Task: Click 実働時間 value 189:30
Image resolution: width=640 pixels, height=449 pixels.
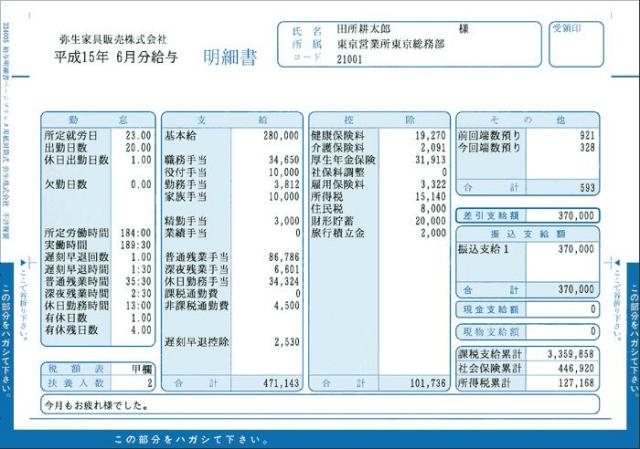Action: click(x=136, y=245)
